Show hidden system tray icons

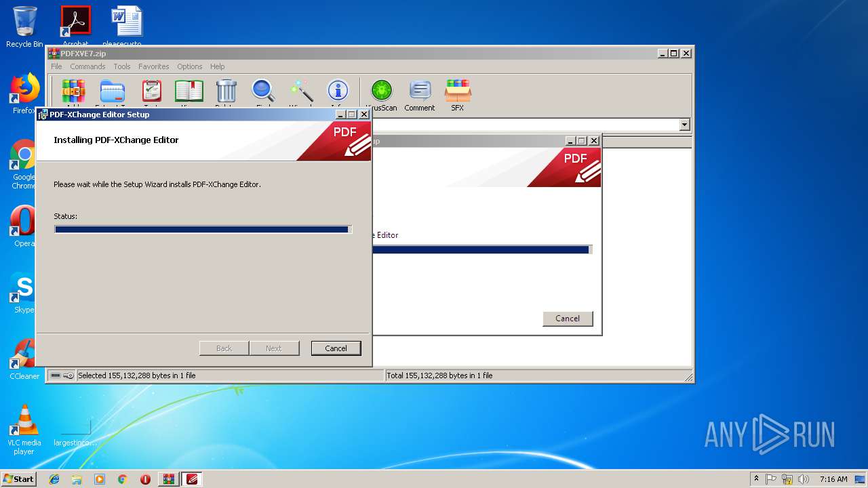coord(756,479)
